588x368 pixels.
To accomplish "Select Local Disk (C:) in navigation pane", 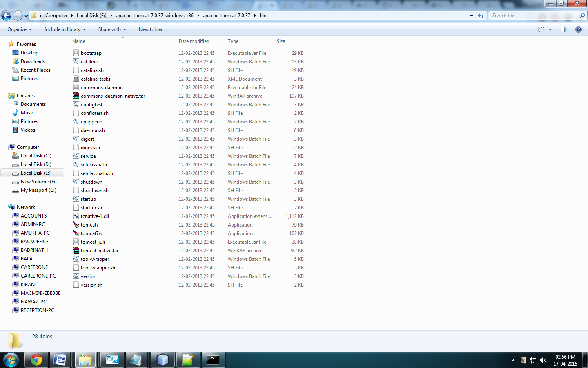I will pyautogui.click(x=36, y=156).
